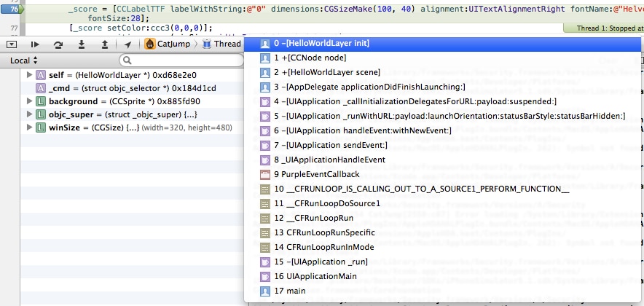
Task: Select frame 10 __CFRUNLOOP_IS_CALLING_OUT
Action: [x=442, y=189]
